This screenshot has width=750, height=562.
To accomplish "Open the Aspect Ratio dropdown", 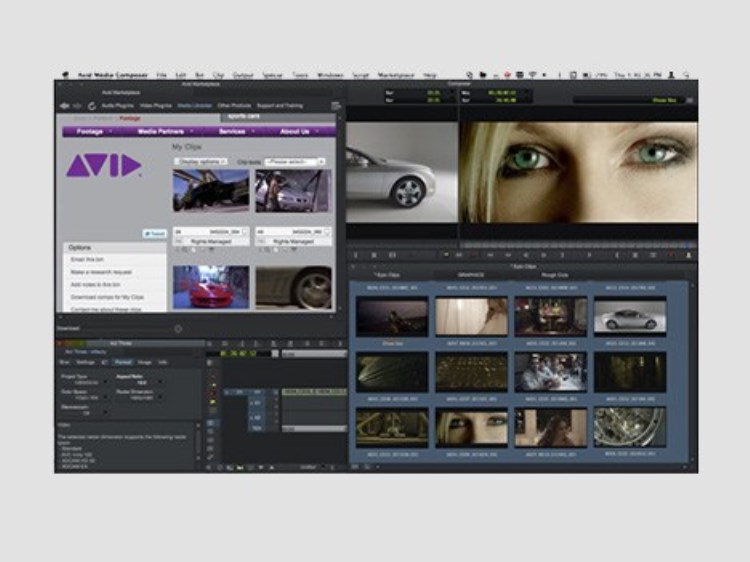I will pyautogui.click(x=140, y=383).
